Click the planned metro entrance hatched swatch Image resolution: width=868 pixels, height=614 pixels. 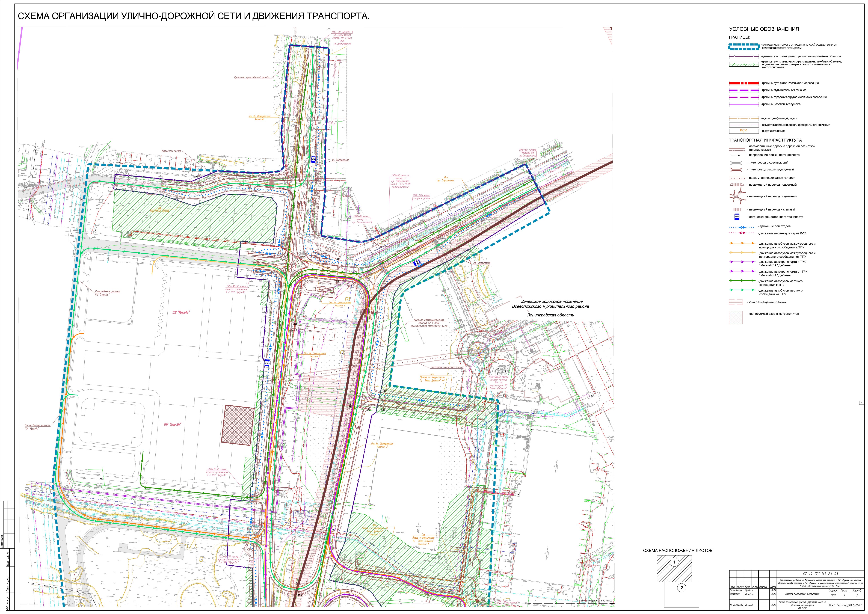tap(736, 317)
